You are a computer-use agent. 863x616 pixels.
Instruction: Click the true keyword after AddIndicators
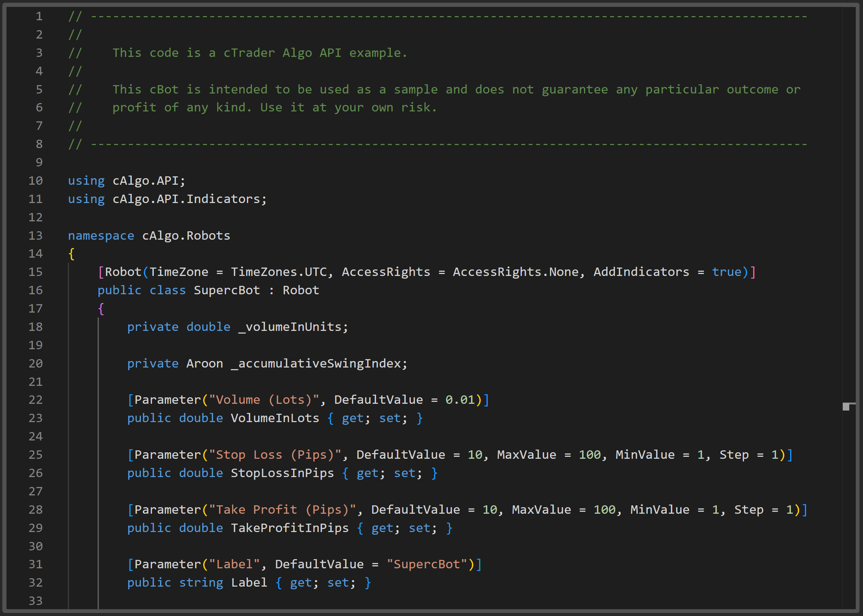pos(726,272)
